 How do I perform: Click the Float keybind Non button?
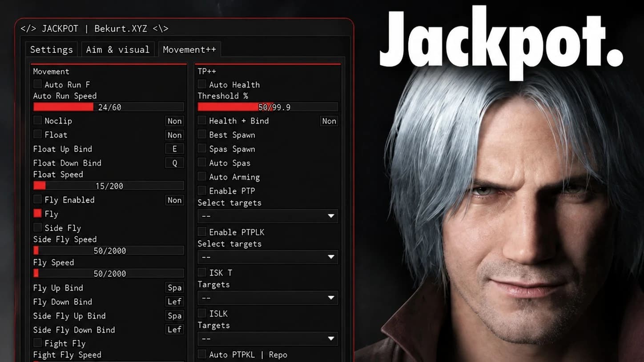click(174, 135)
